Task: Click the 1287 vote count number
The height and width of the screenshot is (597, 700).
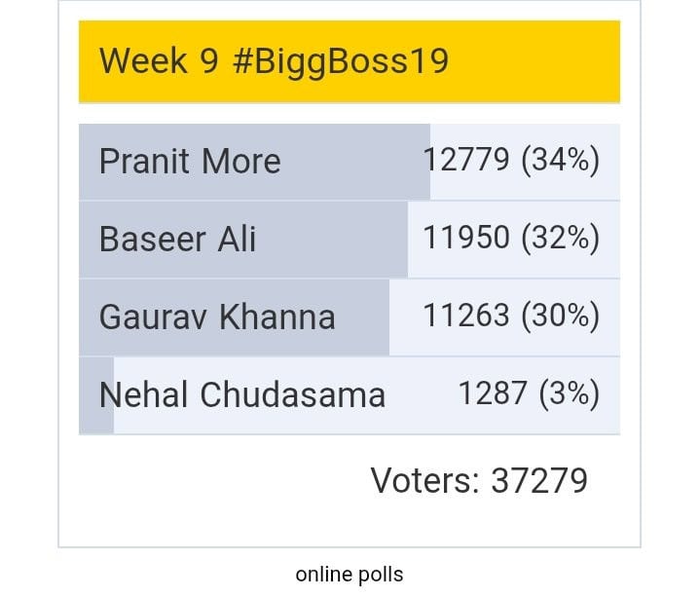Action: pyautogui.click(x=493, y=394)
